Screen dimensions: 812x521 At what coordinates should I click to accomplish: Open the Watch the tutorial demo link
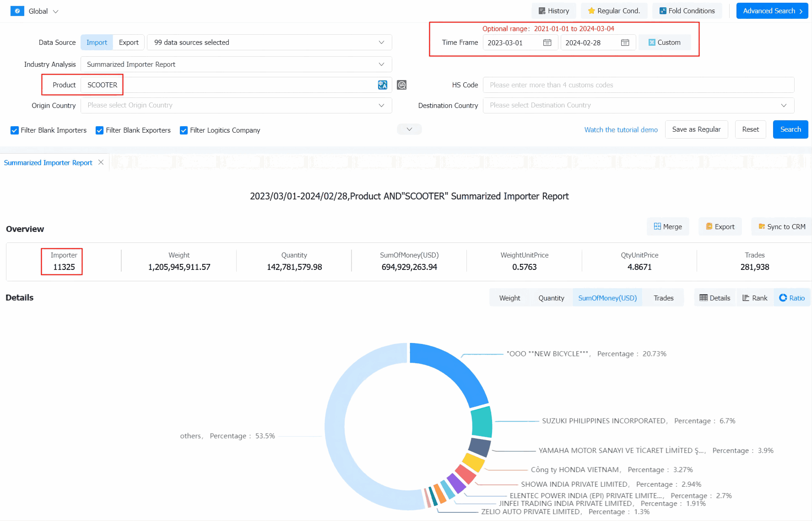621,130
